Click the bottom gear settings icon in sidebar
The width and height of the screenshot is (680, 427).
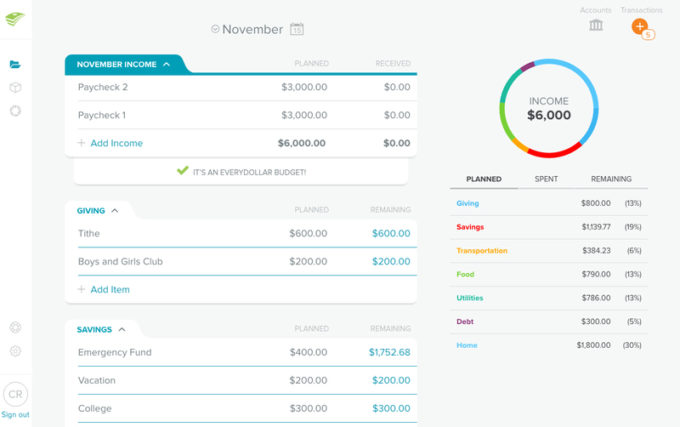(15, 351)
